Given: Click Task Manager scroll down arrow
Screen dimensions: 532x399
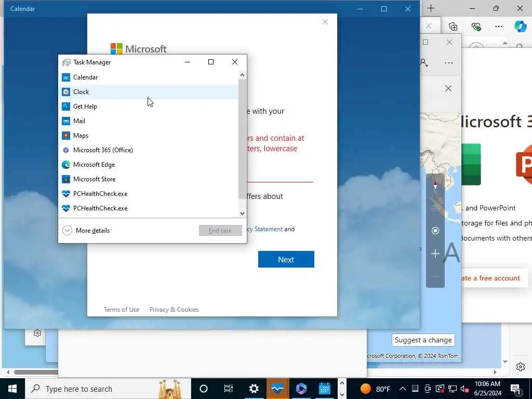Looking at the screenshot, I should coord(242,214).
